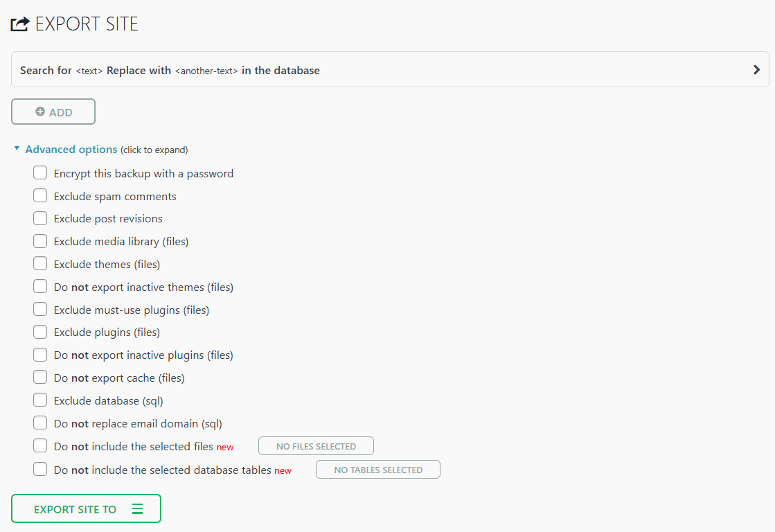Click the No Files Selected button
The image size is (775, 532).
[x=316, y=447]
